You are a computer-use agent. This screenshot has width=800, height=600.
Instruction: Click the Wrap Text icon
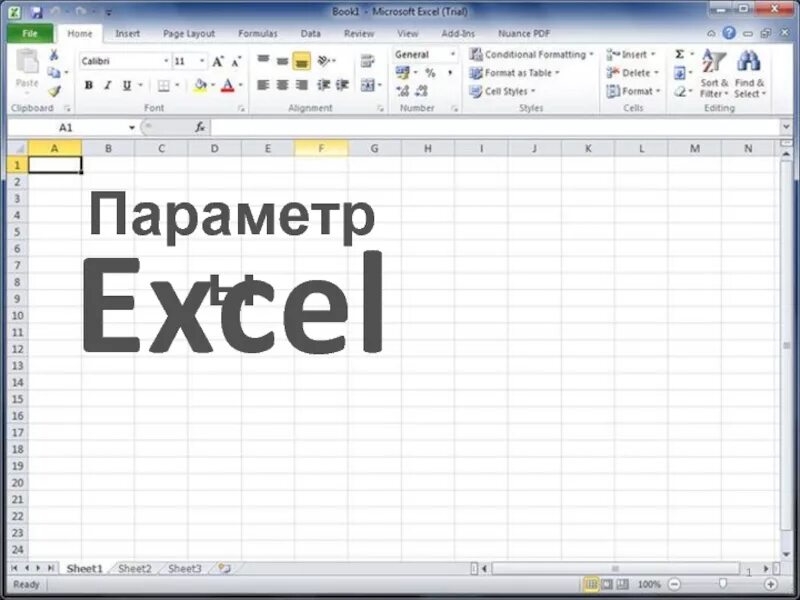pyautogui.click(x=367, y=61)
